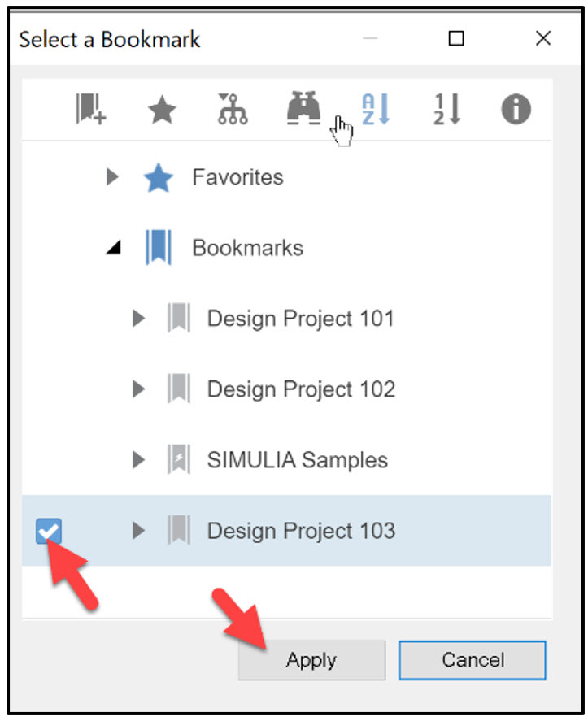Click the Apply button
The height and width of the screenshot is (721, 588).
tap(311, 660)
